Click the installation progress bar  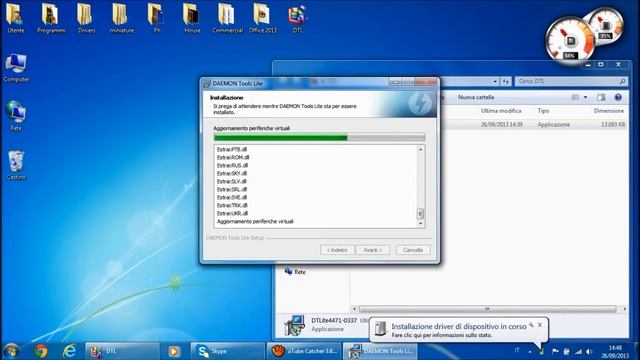tap(319, 138)
